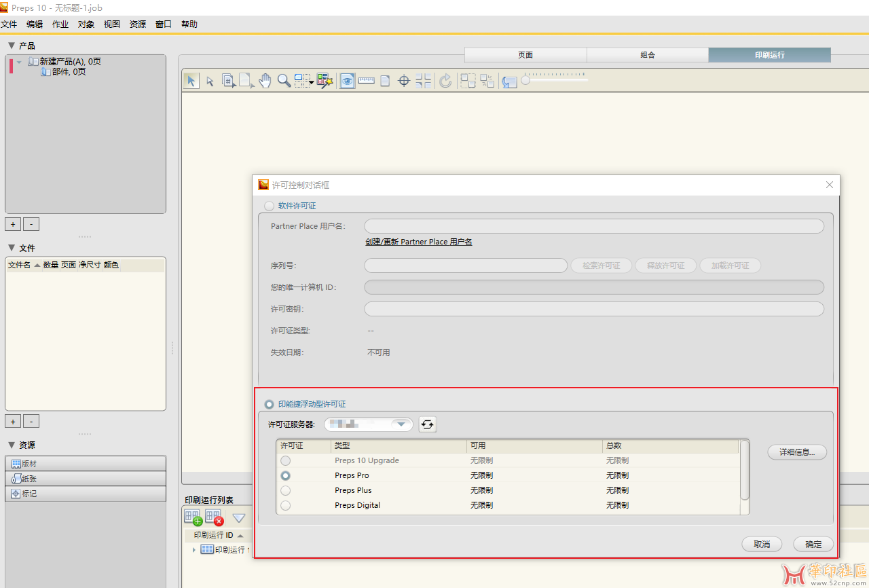Click the zoom slider handle in toolbar
The height and width of the screenshot is (588, 869).
[x=525, y=81]
